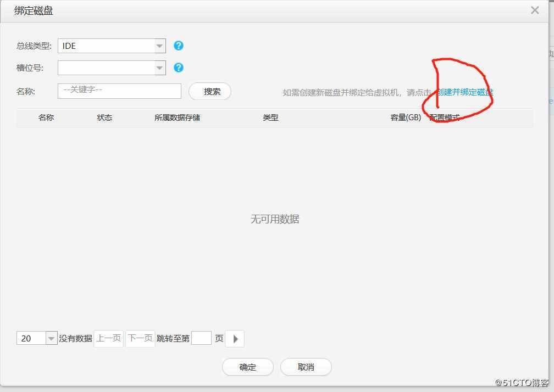Click the 没有数据 pagination text
This screenshot has width=554, height=392.
coord(75,338)
